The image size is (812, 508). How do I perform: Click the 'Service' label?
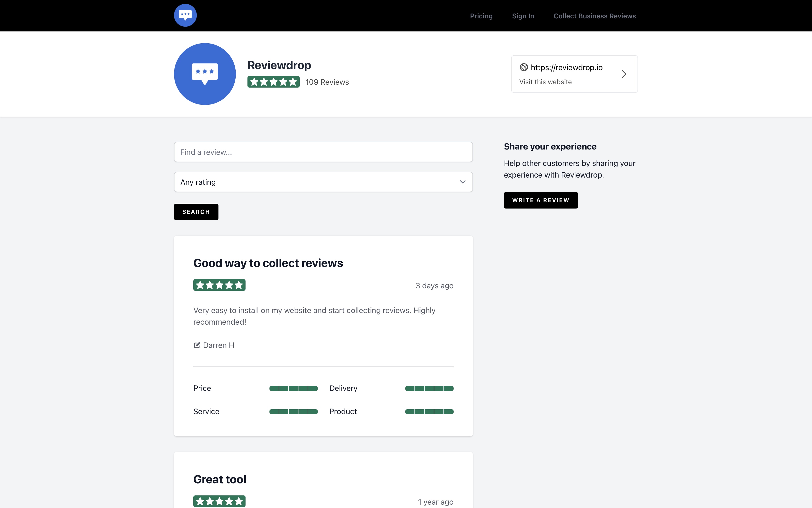206,411
